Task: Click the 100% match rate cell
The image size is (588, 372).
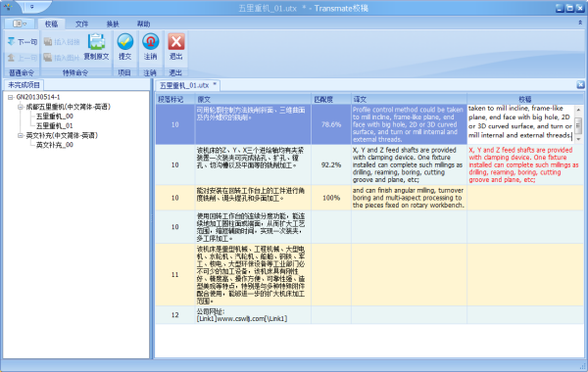Action: coord(331,198)
